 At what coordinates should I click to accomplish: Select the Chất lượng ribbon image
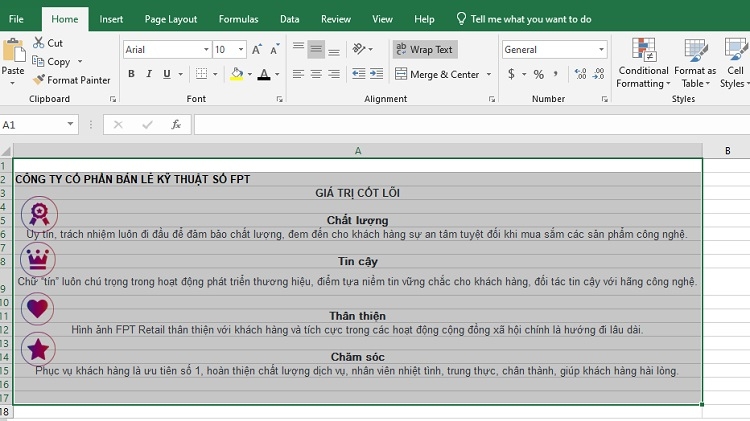coord(39,213)
